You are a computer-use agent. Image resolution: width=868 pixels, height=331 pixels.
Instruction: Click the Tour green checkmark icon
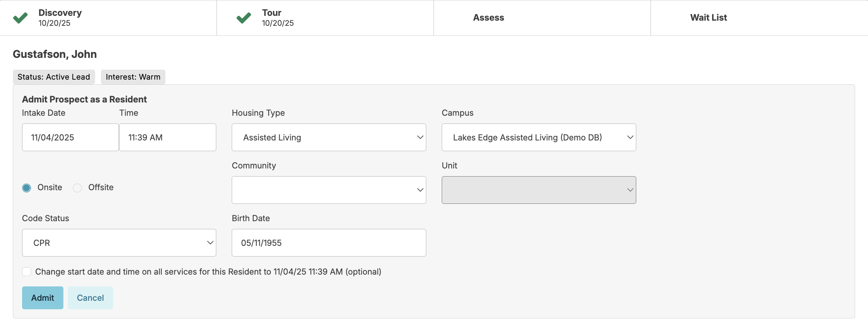pos(244,18)
